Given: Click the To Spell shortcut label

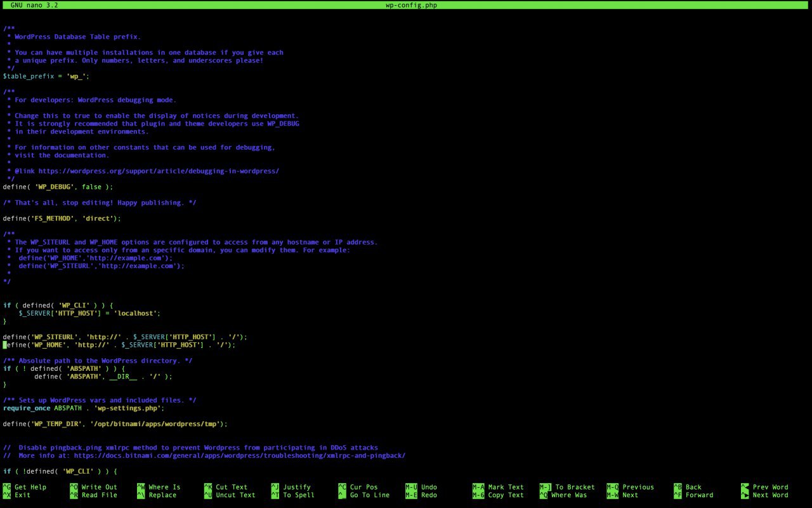Looking at the screenshot, I should 299,495.
